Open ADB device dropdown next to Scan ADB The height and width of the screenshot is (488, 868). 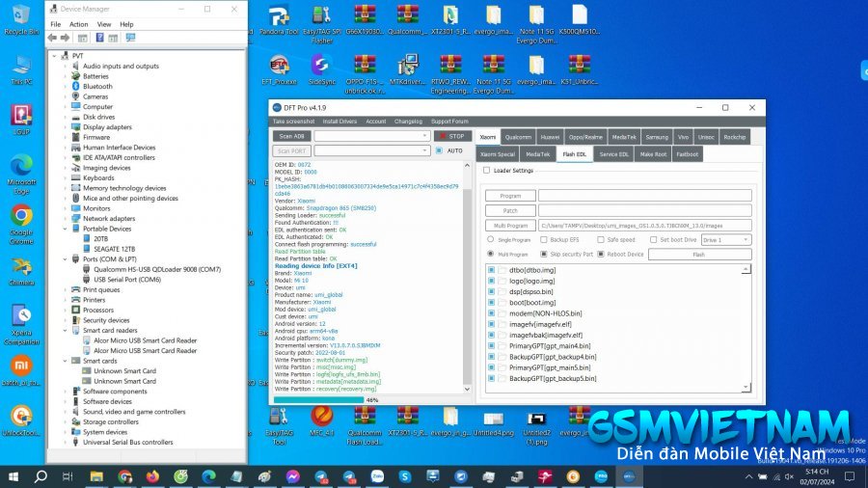(372, 136)
